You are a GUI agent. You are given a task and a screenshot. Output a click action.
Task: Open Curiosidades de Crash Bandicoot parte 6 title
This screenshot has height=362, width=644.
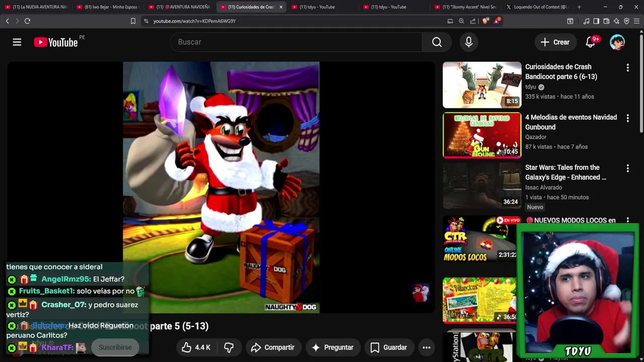click(x=561, y=71)
